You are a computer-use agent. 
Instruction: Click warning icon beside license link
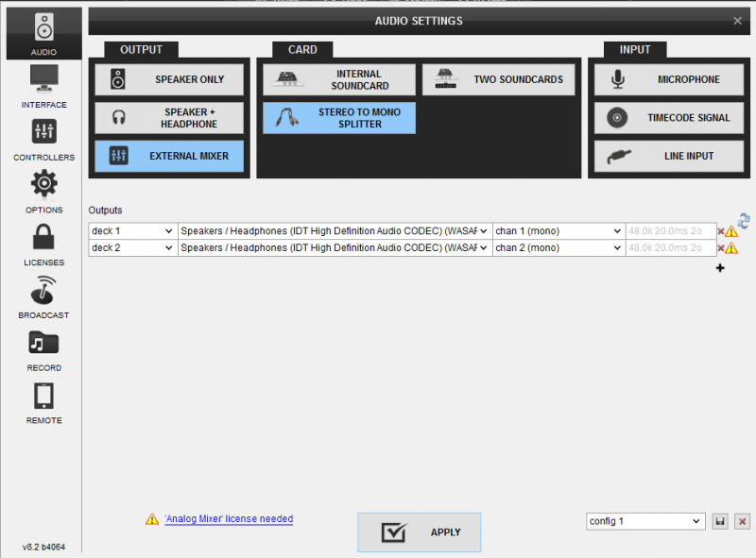tap(152, 519)
